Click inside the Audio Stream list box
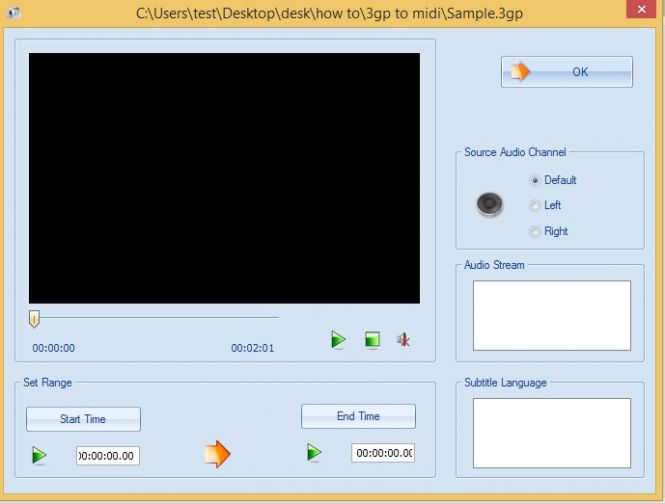This screenshot has height=504, width=665. tap(551, 315)
